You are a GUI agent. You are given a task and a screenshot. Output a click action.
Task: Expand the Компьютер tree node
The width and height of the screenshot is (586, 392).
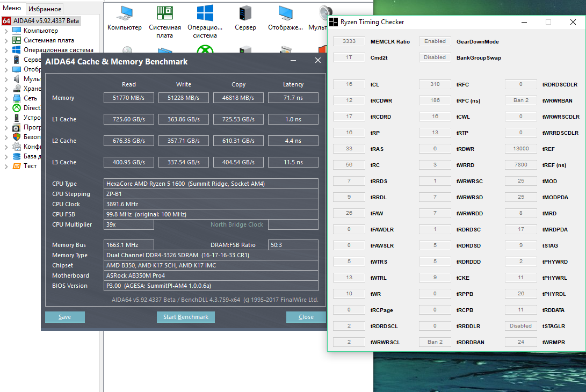6,31
